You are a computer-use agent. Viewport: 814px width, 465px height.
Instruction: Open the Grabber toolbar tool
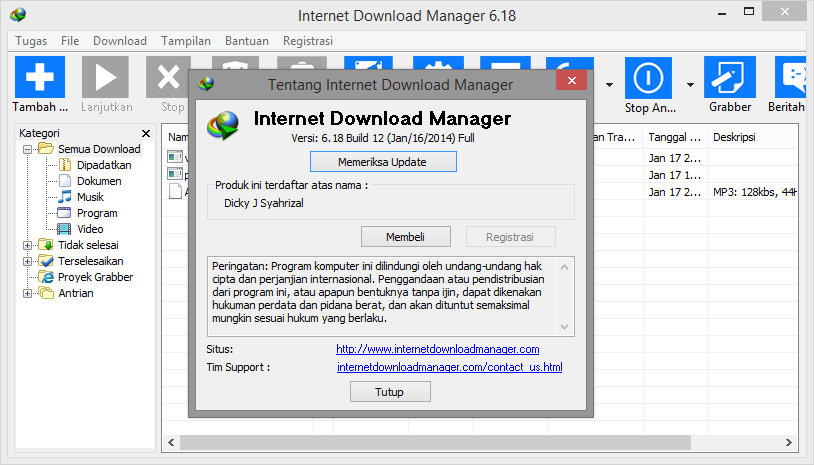click(729, 77)
